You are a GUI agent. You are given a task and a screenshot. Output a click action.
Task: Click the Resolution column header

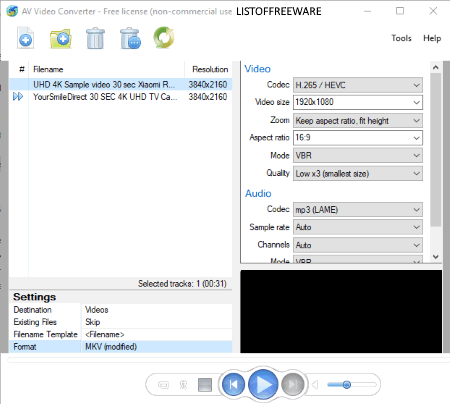click(x=208, y=69)
